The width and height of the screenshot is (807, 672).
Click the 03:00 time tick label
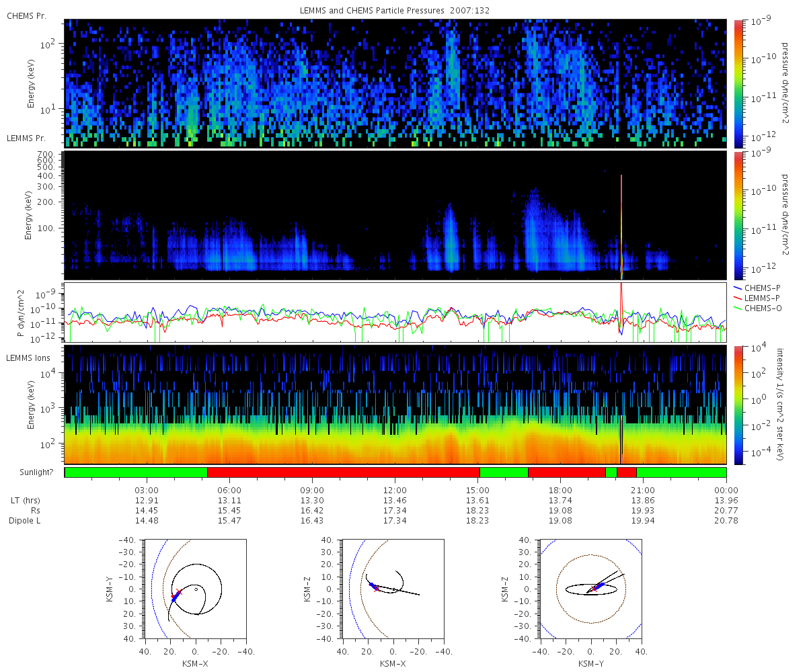(x=147, y=491)
